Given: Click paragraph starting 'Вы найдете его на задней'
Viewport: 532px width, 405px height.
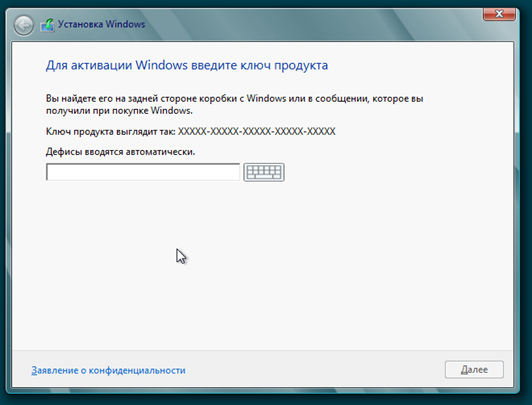Looking at the screenshot, I should point(234,104).
